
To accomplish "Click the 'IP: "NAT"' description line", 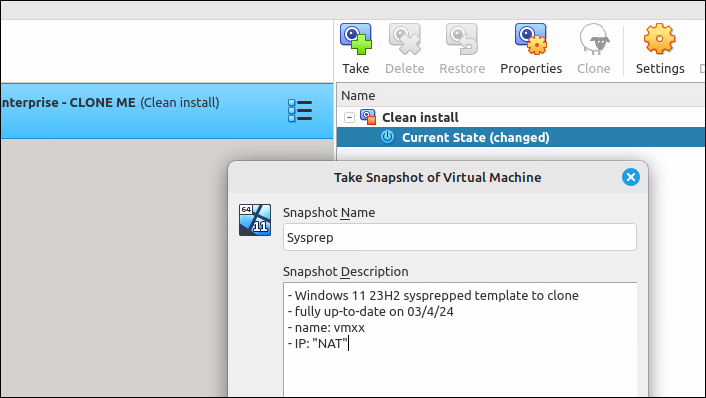I will click(318, 344).
